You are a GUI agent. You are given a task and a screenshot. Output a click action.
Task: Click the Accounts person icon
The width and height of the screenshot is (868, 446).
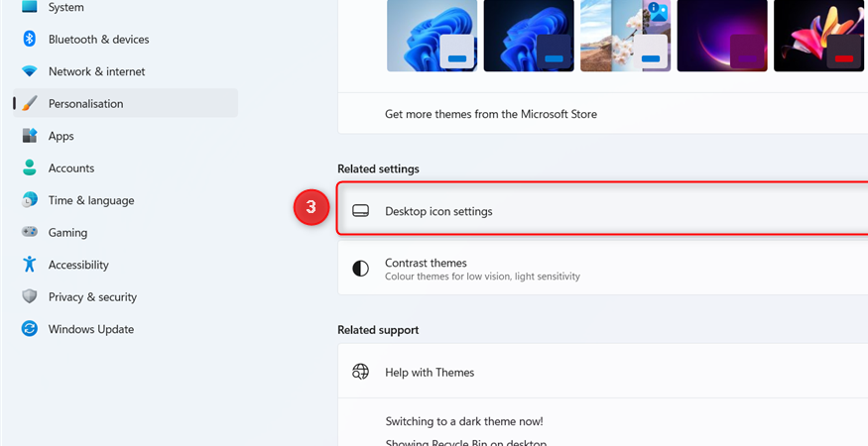click(30, 167)
